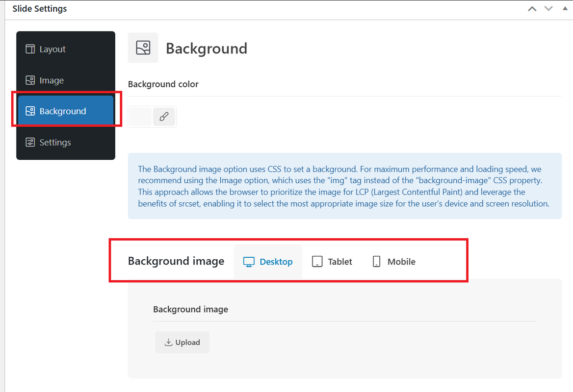The width and height of the screenshot is (573, 392).
Task: Click the Settings sliders icon in sidebar
Action: click(x=30, y=142)
